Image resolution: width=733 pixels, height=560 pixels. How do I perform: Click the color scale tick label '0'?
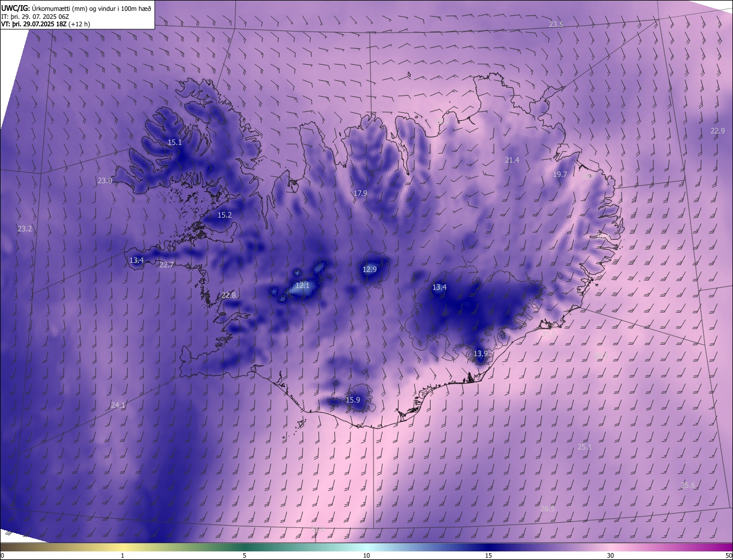2,555
